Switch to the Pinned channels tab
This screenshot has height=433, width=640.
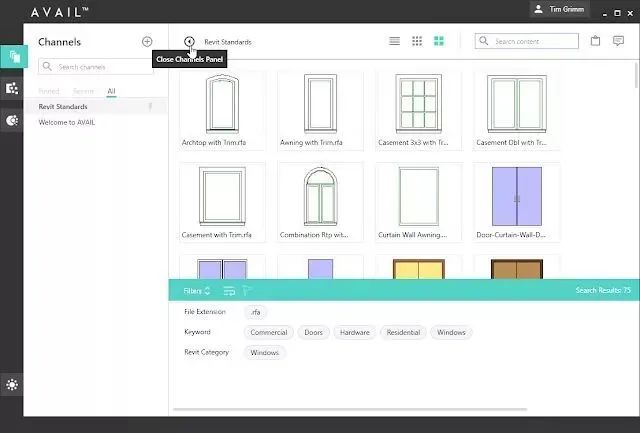[x=49, y=91]
